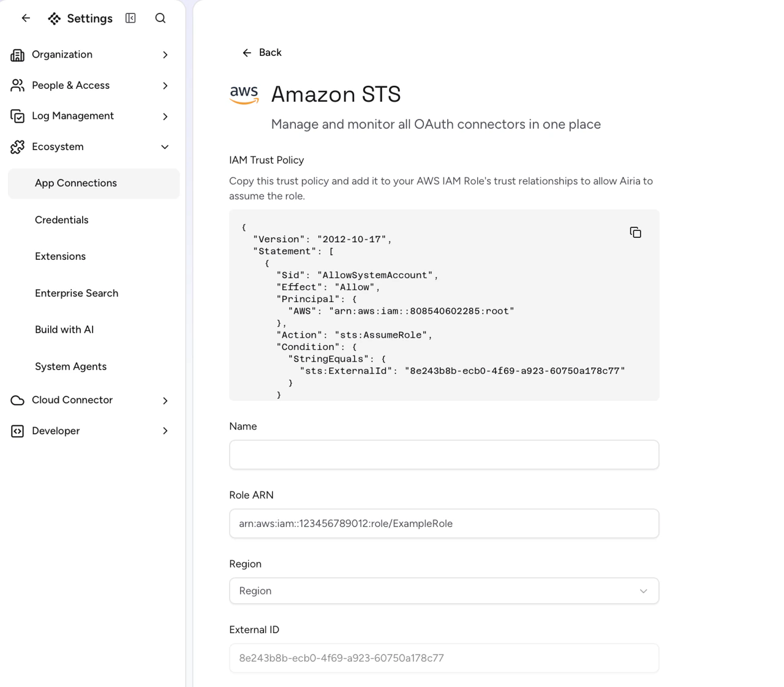Focus the Name input field

(444, 455)
